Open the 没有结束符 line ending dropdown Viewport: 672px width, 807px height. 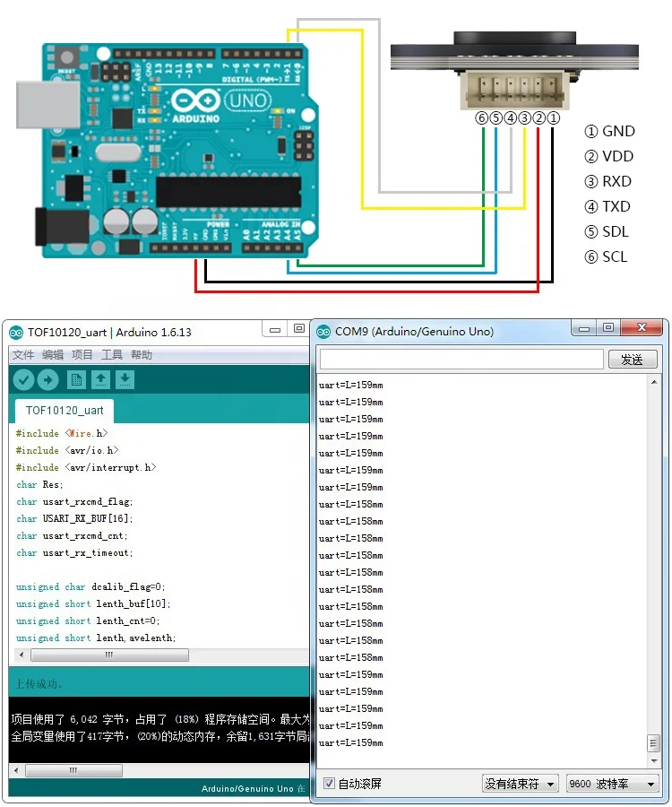[520, 784]
